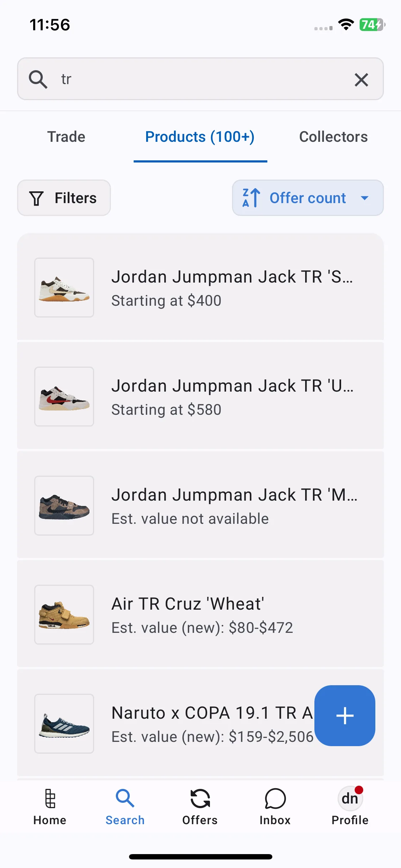Focus the search input field containing tr
This screenshot has height=868, width=401.
click(200, 79)
